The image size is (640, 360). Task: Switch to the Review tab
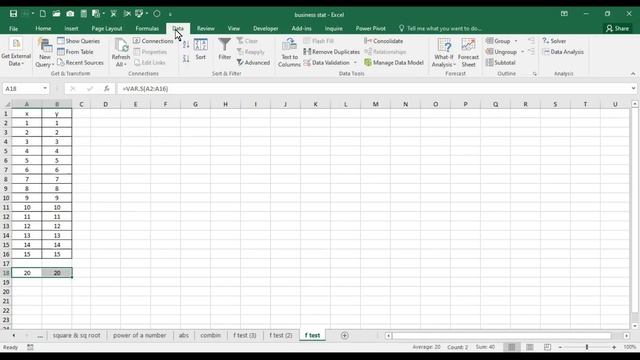tap(205, 29)
